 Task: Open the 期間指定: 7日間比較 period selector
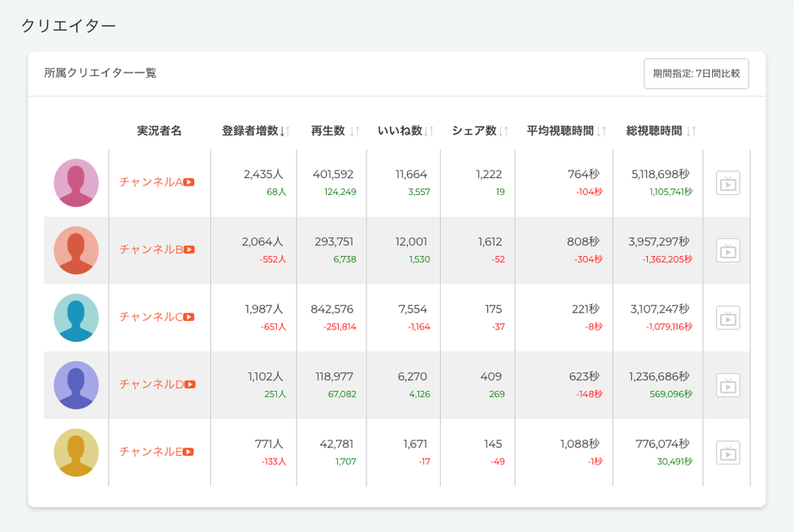point(696,73)
